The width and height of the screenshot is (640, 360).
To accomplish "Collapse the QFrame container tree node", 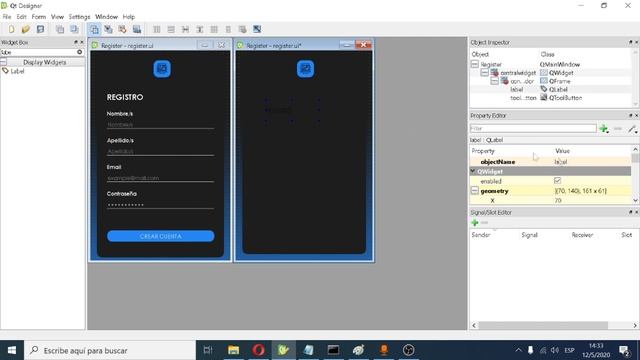I will click(494, 81).
